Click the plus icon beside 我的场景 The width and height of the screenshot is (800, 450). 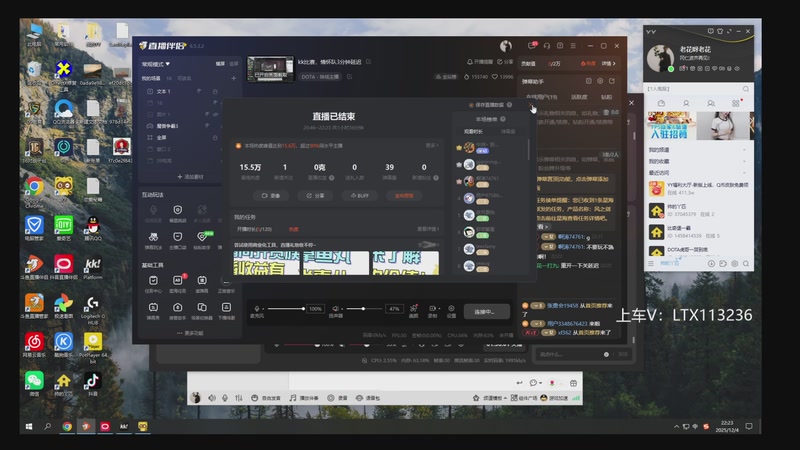pyautogui.click(x=234, y=78)
